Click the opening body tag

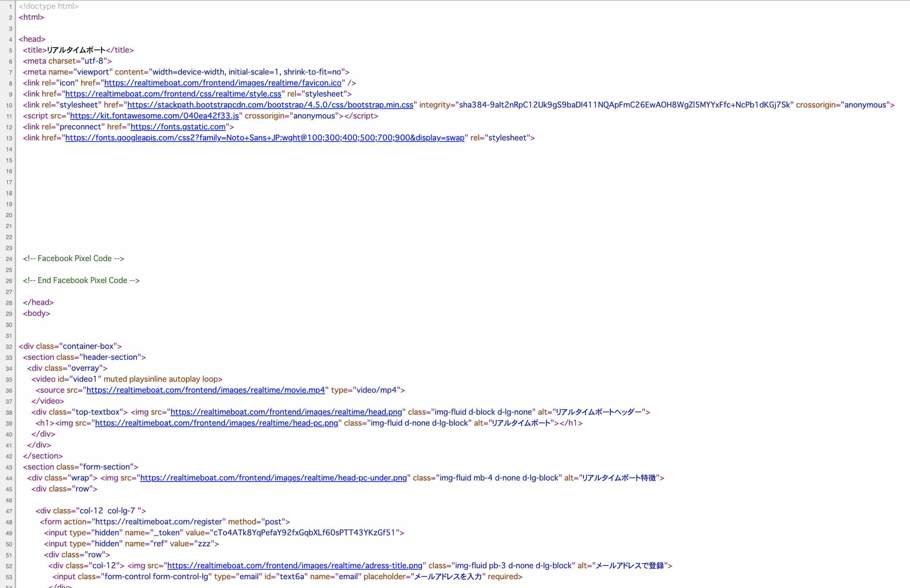coord(37,313)
